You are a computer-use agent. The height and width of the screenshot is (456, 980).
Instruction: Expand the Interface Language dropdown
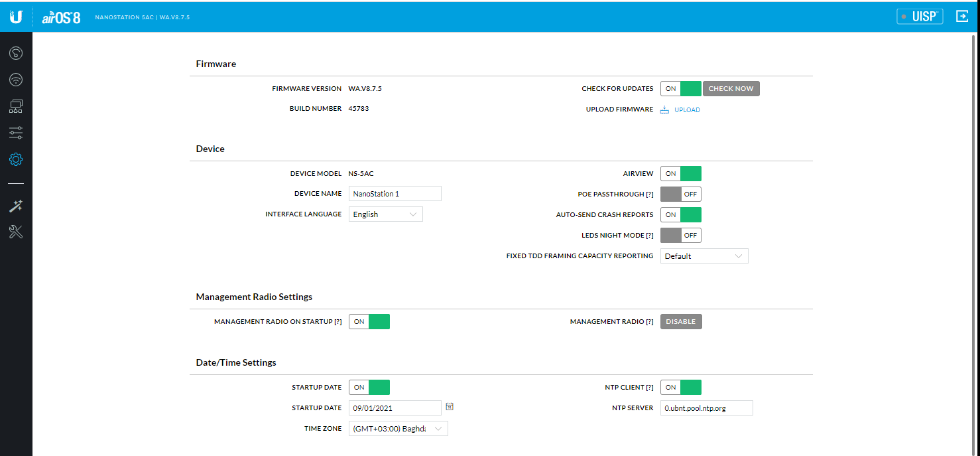coord(385,214)
